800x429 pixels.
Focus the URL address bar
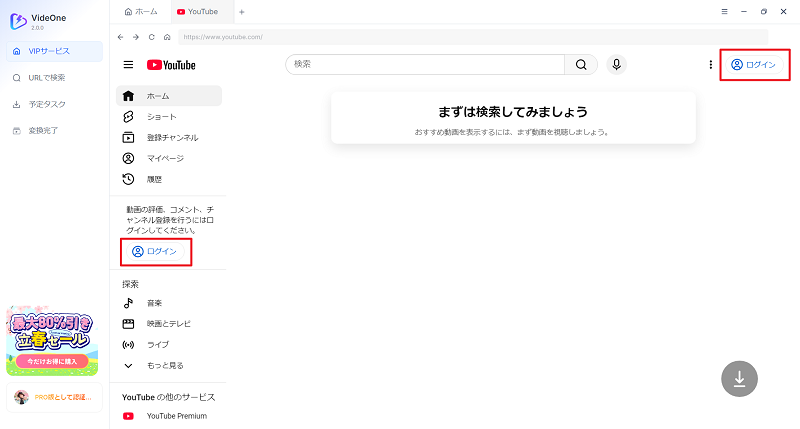(473, 37)
